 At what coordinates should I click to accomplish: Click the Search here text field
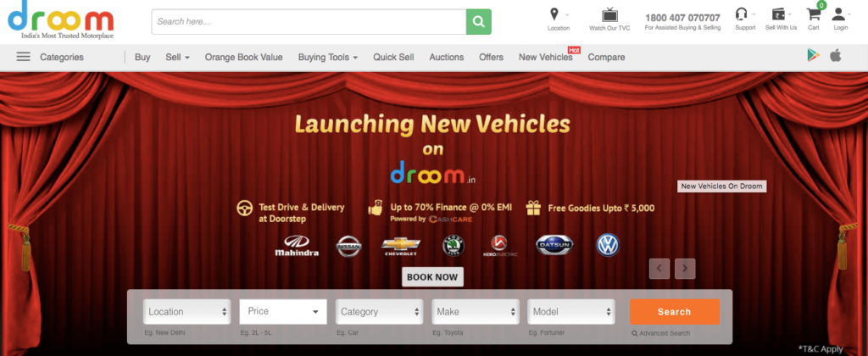point(309,21)
